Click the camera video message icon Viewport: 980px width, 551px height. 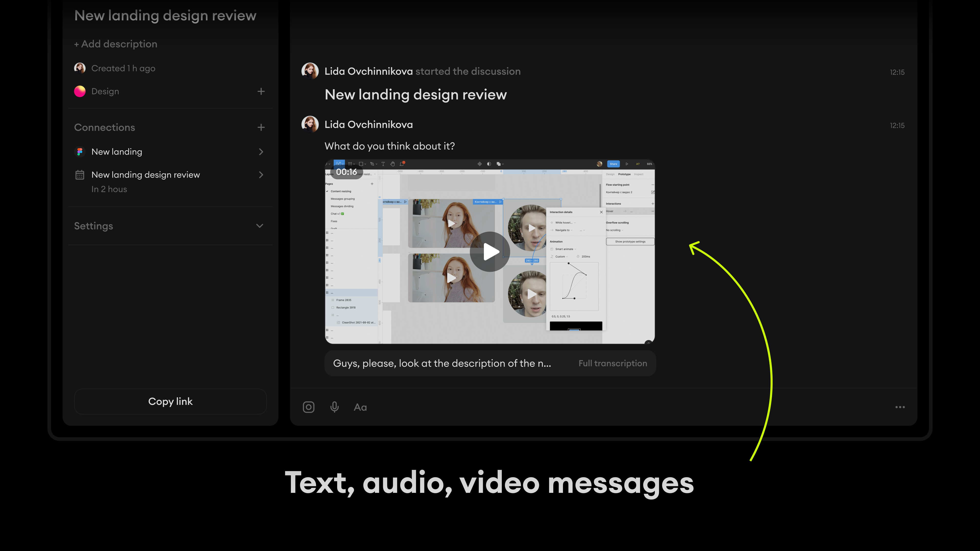309,407
